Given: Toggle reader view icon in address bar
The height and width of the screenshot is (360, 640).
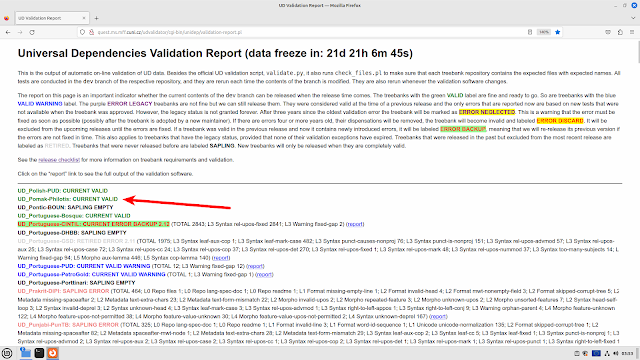Looking at the screenshot, I should pos(530,32).
